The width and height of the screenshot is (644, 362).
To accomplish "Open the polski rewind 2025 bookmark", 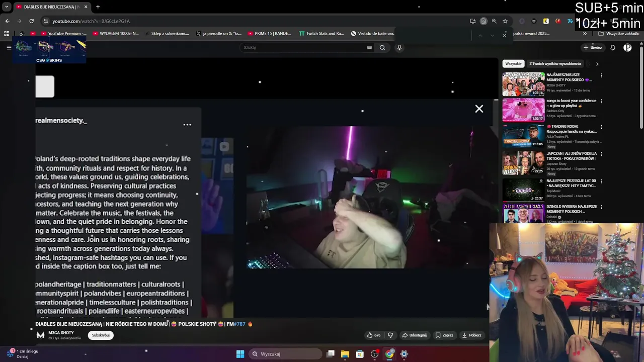I will (x=531, y=34).
